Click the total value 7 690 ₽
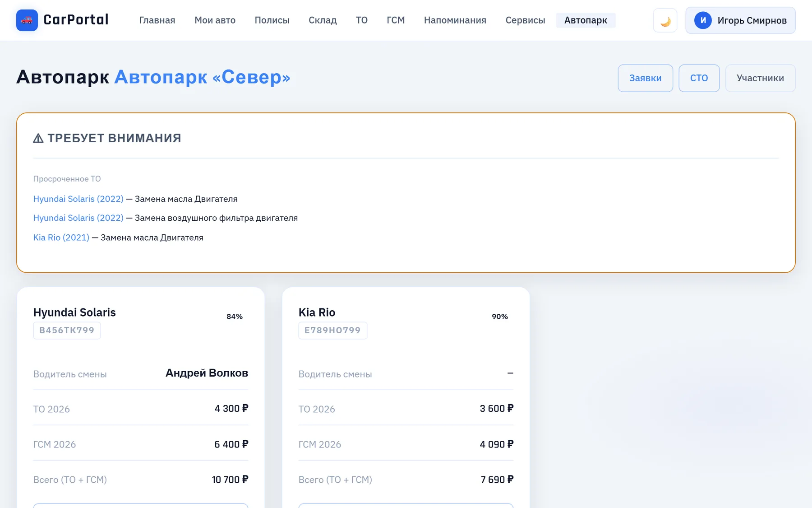Screen dimensions: 812x508 [x=497, y=480]
